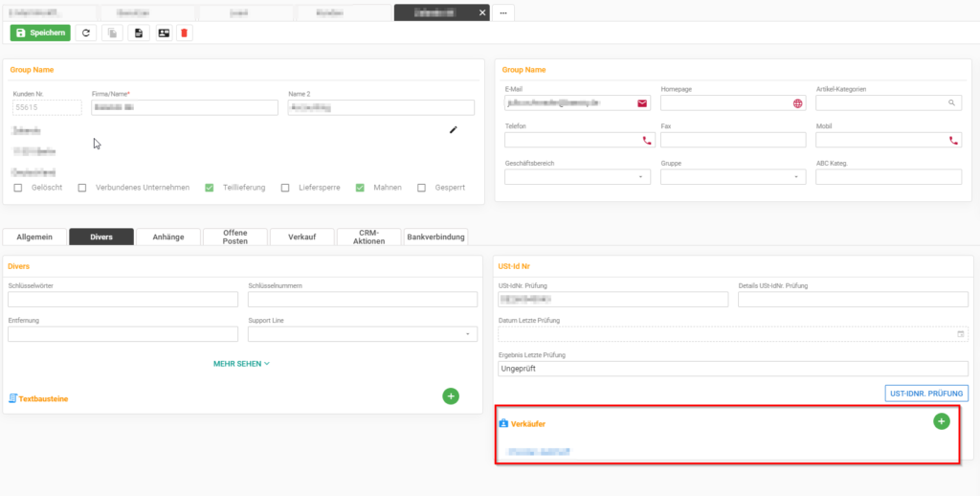
Task: Click search icon in Artikel-Kategorien field
Action: [952, 102]
